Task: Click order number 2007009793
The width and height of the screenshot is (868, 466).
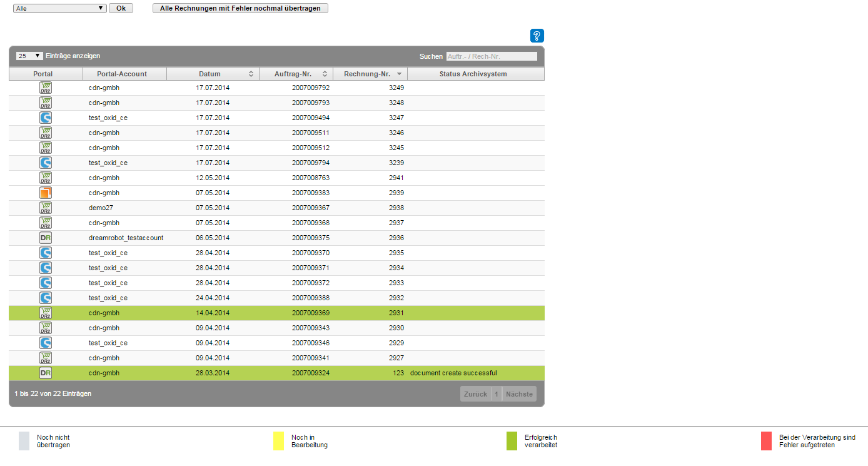Action: (311, 103)
